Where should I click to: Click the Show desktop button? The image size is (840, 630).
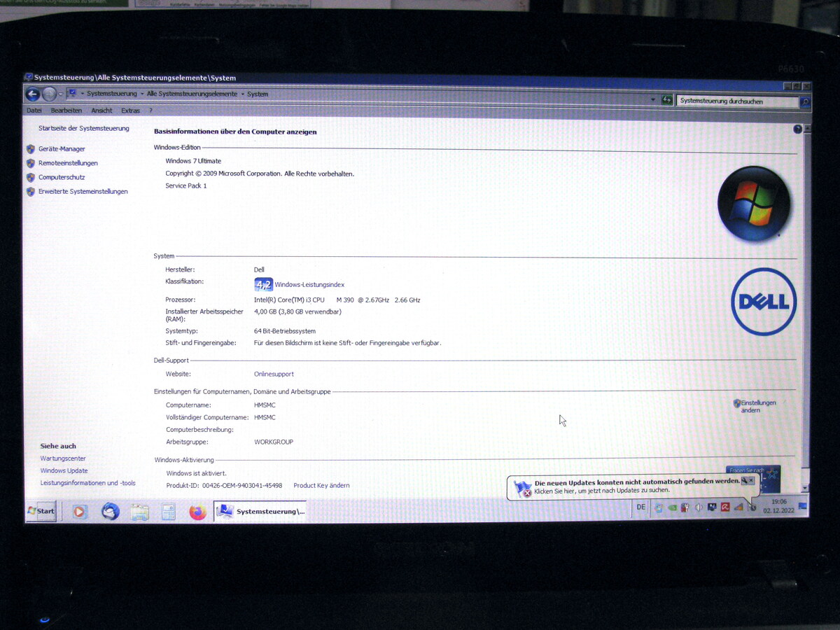pyautogui.click(x=802, y=505)
